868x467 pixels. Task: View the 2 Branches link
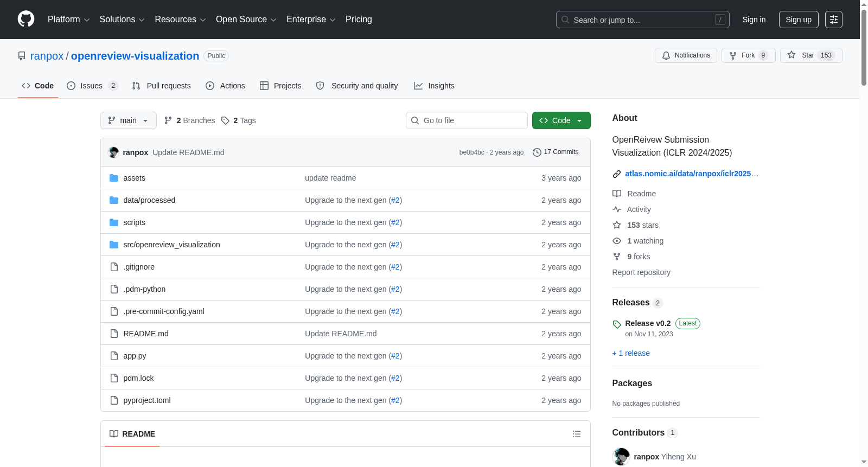pos(190,120)
